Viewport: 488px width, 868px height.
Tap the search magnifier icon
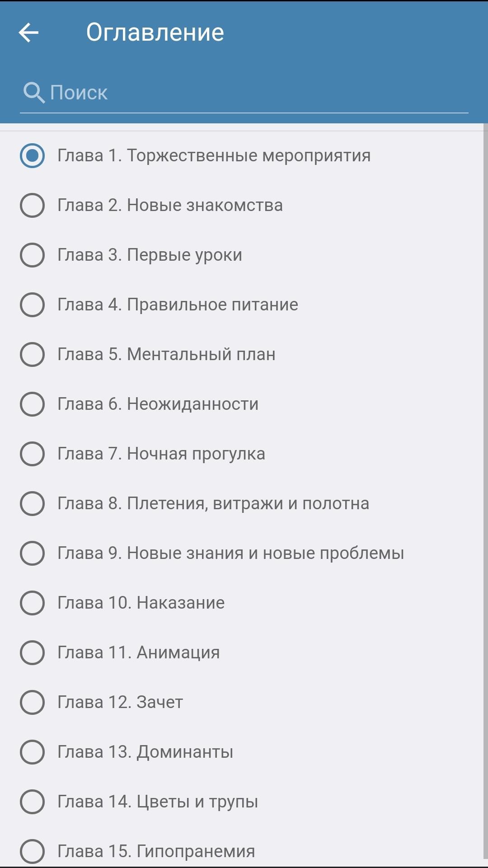pyautogui.click(x=34, y=93)
